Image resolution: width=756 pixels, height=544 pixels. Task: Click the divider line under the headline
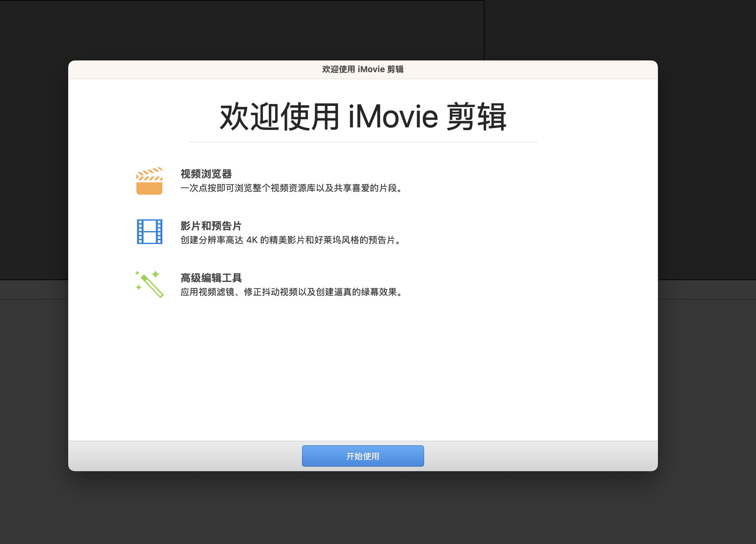point(363,142)
